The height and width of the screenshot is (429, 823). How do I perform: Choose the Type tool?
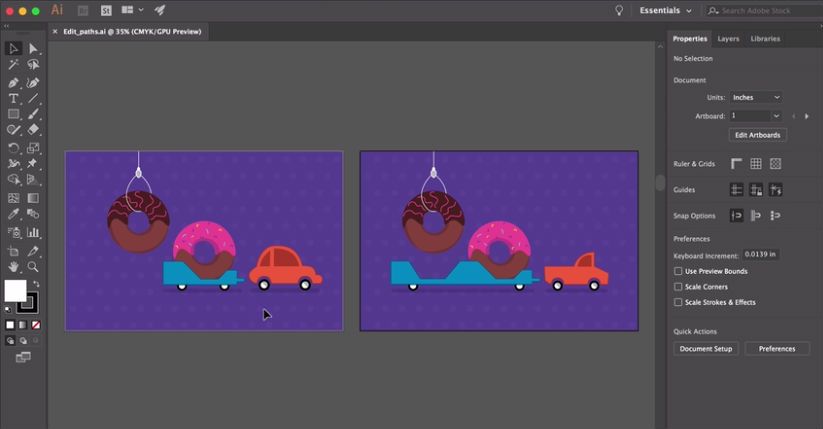(x=14, y=99)
